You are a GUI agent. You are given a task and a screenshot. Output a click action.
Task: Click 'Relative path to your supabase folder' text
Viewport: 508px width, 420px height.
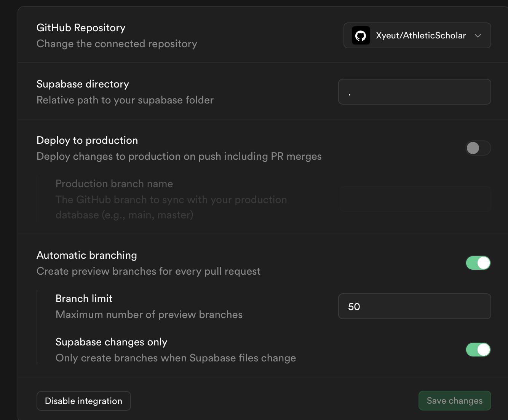coord(125,100)
